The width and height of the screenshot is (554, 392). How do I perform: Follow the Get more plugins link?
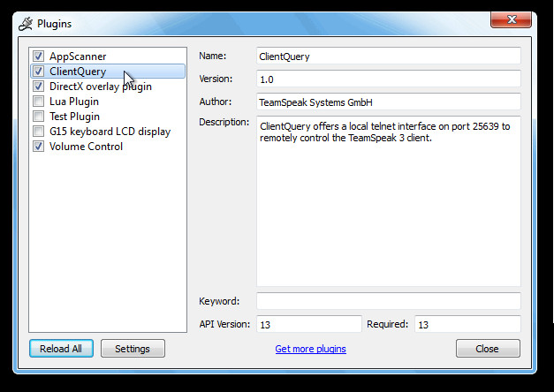310,349
